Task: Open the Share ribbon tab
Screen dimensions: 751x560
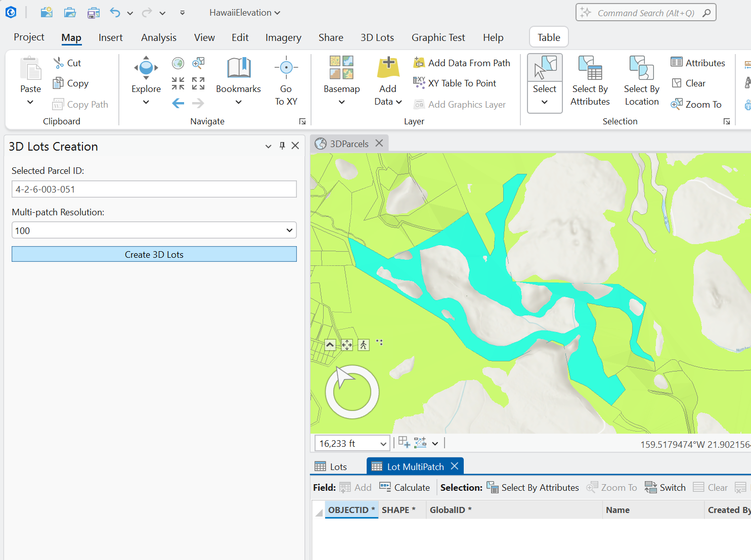Action: [x=331, y=37]
